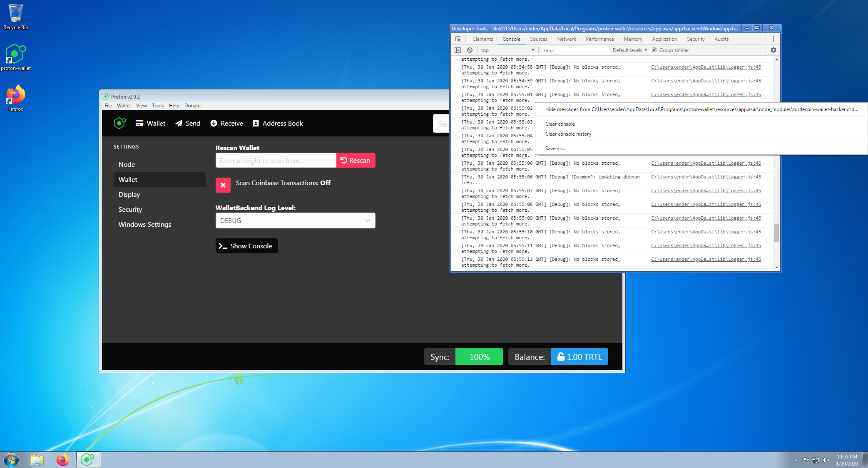The image size is (868, 468).
Task: Open File Explorer from the taskbar
Action: click(37, 460)
